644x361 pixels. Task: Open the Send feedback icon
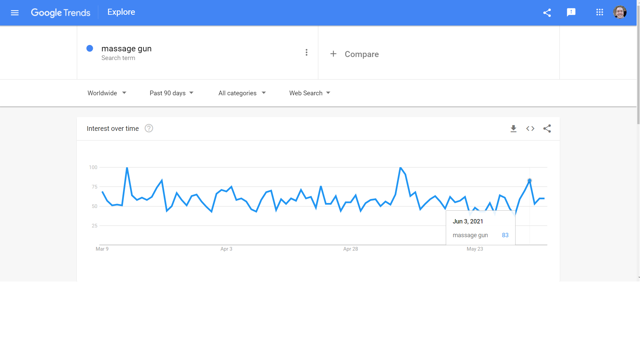(x=571, y=13)
